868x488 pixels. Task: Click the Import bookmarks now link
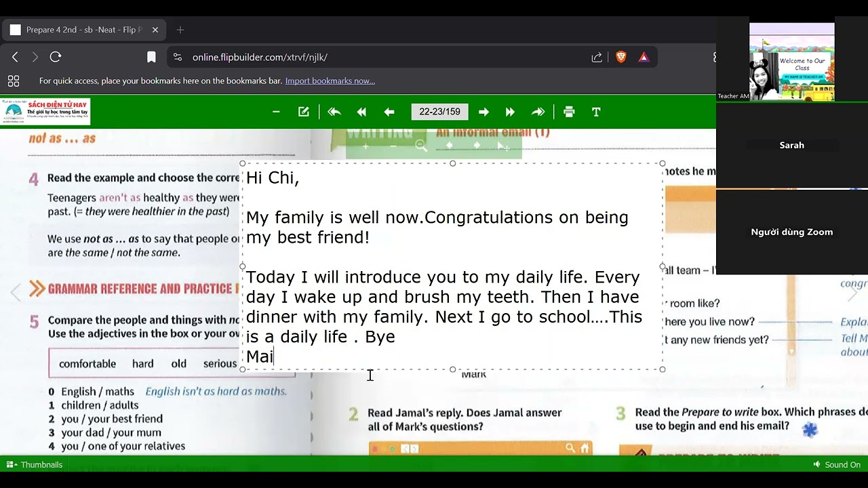click(x=330, y=81)
